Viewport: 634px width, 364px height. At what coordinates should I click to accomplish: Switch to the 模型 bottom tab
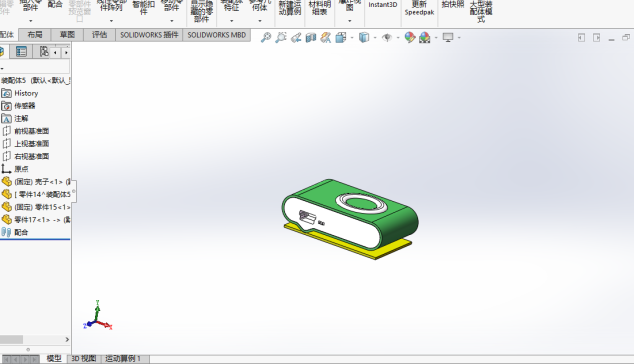coord(54,358)
